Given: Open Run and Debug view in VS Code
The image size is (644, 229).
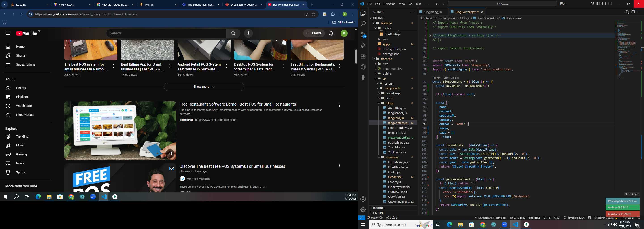Looking at the screenshot, I should click(x=363, y=45).
